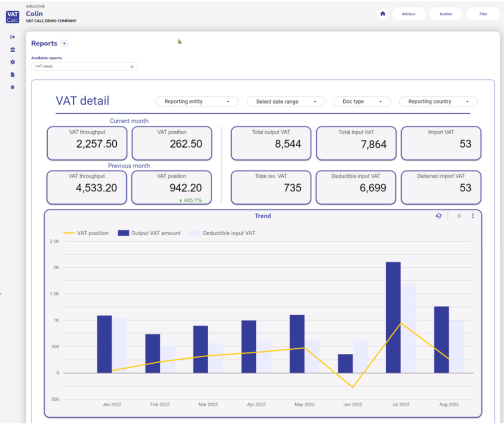Image resolution: width=504 pixels, height=427 pixels.
Task: Expand the Reporting entity dropdown
Action: 197,102
